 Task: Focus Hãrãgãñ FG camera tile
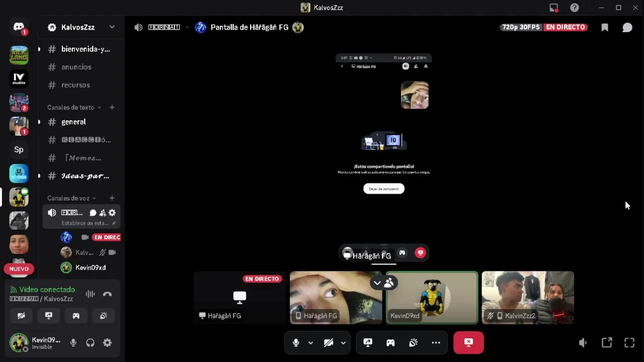click(x=336, y=298)
